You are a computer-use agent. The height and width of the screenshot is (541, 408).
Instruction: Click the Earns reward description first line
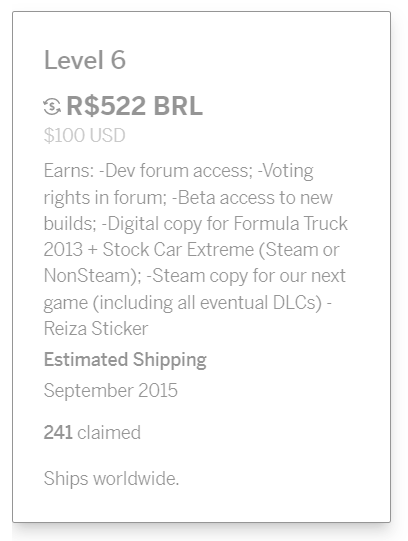coord(179,171)
